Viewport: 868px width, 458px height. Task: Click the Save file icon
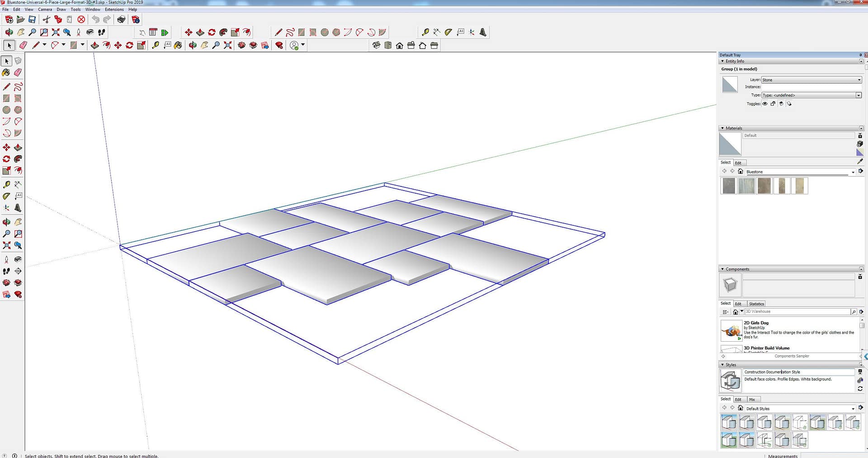tap(32, 19)
